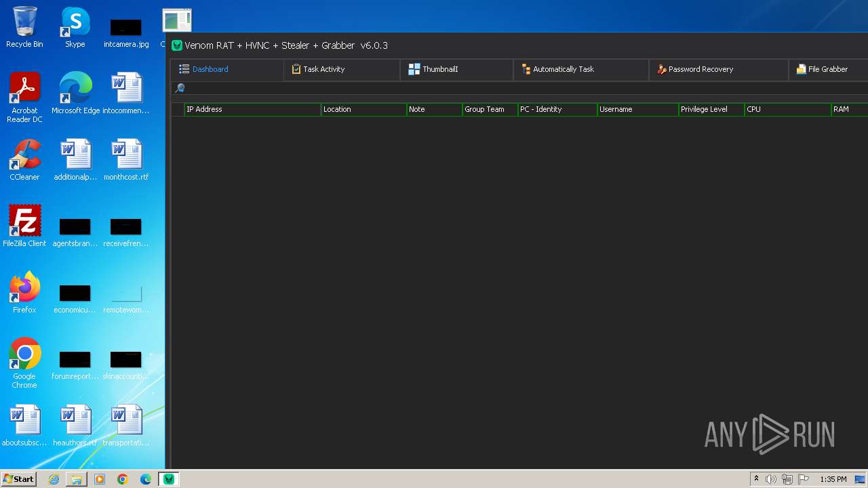
Task: Switch to the Task Activity tab
Action: (x=342, y=69)
